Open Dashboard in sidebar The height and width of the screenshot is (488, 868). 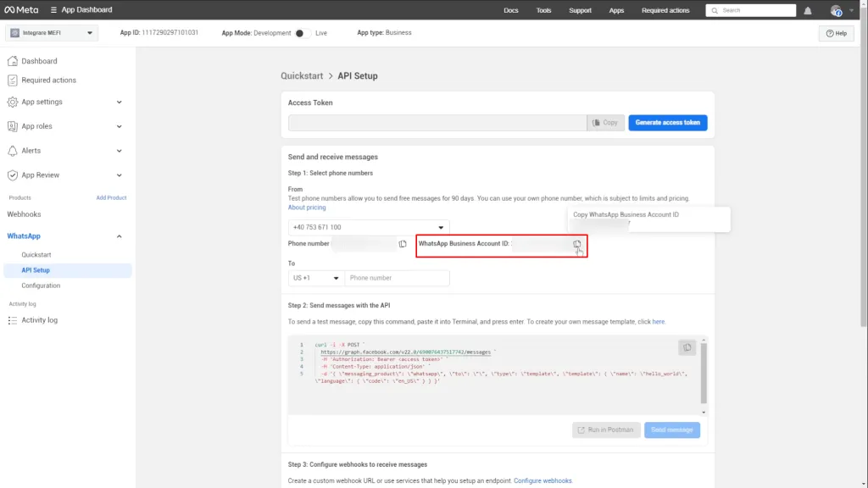click(39, 61)
